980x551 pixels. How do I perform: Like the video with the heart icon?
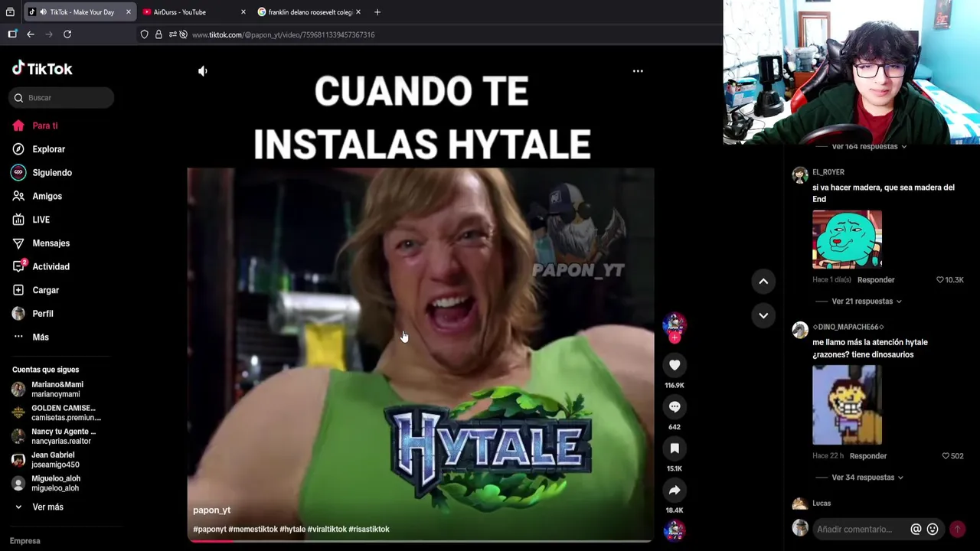tap(675, 365)
